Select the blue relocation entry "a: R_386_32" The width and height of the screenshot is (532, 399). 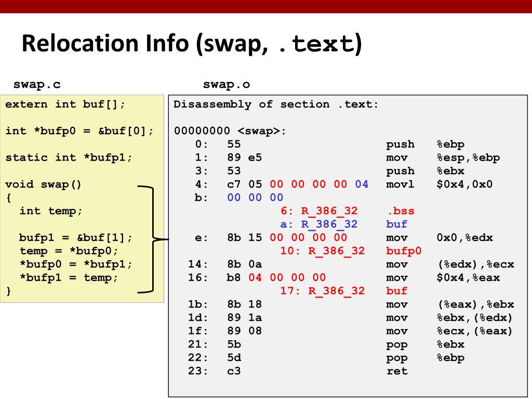click(319, 224)
